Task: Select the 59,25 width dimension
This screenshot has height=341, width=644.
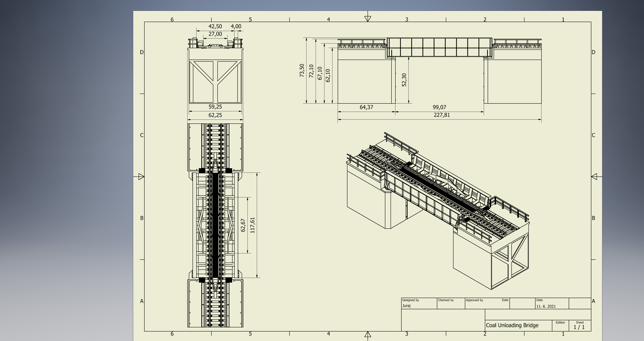Action: pos(215,107)
